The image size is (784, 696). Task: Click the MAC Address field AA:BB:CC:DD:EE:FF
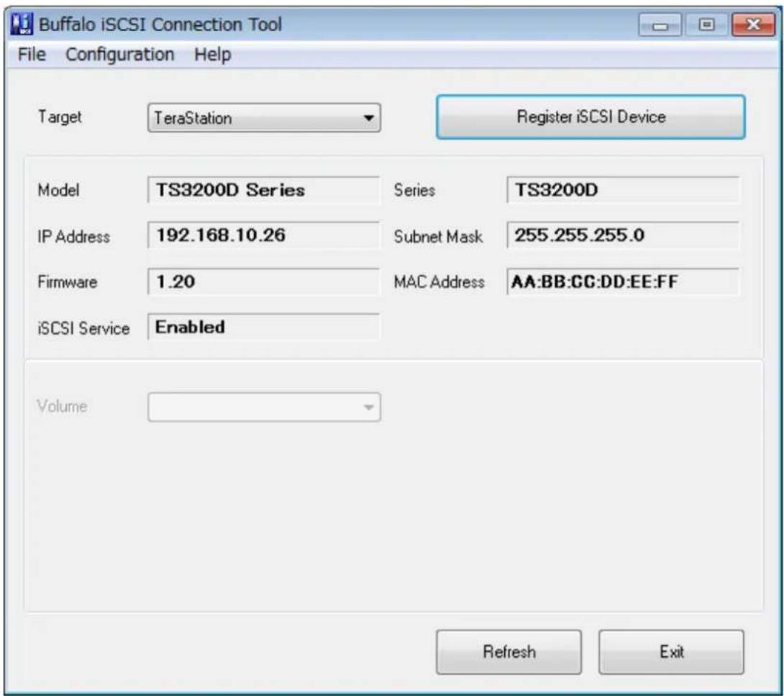click(623, 281)
